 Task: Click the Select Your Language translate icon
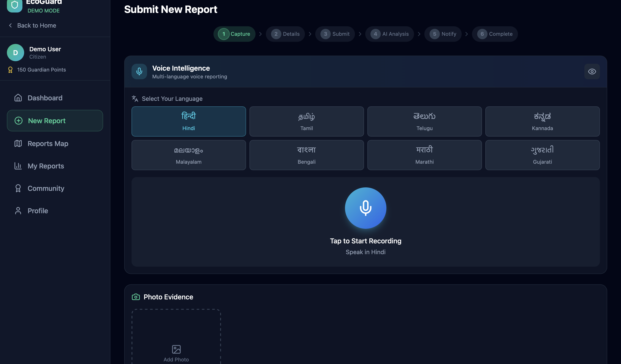(x=135, y=99)
